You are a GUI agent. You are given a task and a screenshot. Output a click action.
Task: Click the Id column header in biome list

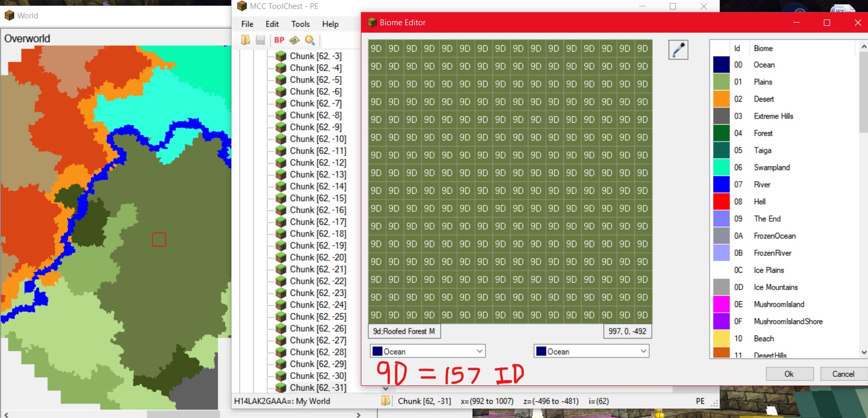[x=738, y=48]
